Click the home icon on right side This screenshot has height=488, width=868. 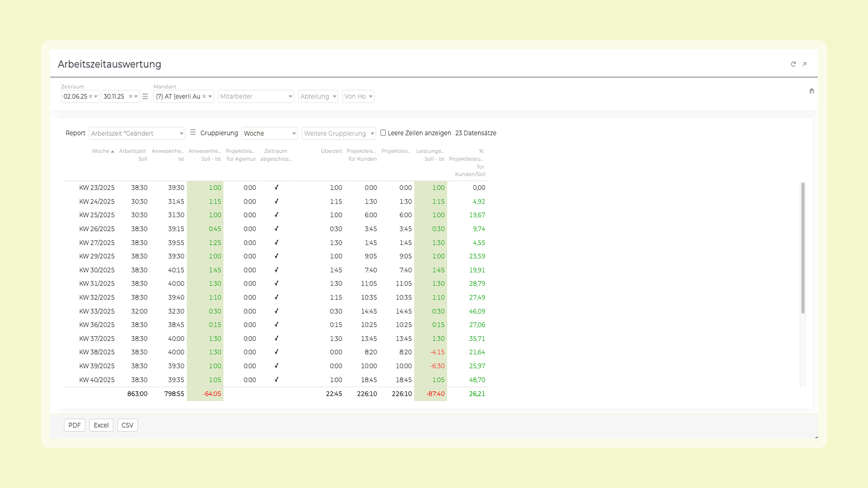[811, 91]
